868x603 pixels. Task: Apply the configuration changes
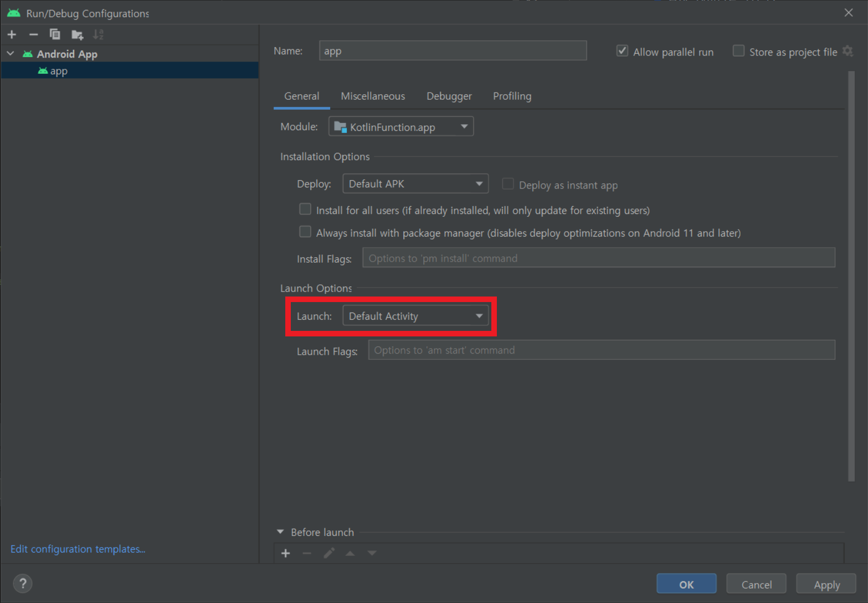826,584
